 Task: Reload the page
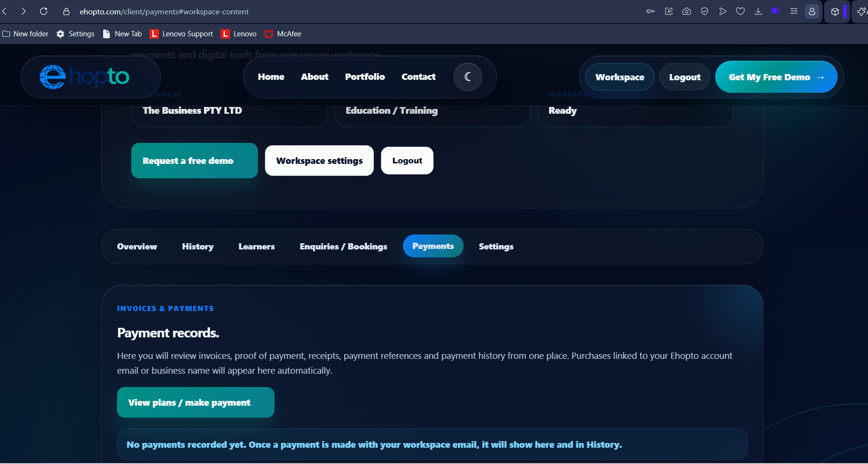coord(43,11)
